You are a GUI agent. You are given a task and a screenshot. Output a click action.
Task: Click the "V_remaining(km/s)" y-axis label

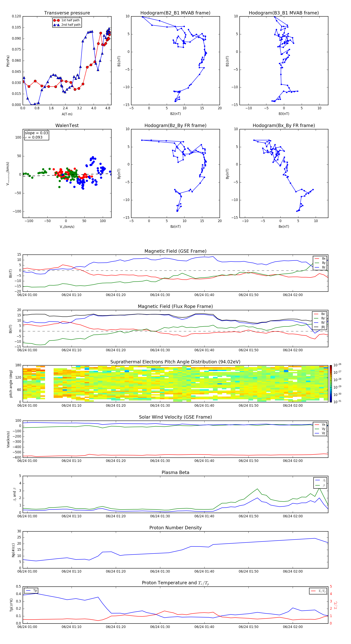pos(8,173)
